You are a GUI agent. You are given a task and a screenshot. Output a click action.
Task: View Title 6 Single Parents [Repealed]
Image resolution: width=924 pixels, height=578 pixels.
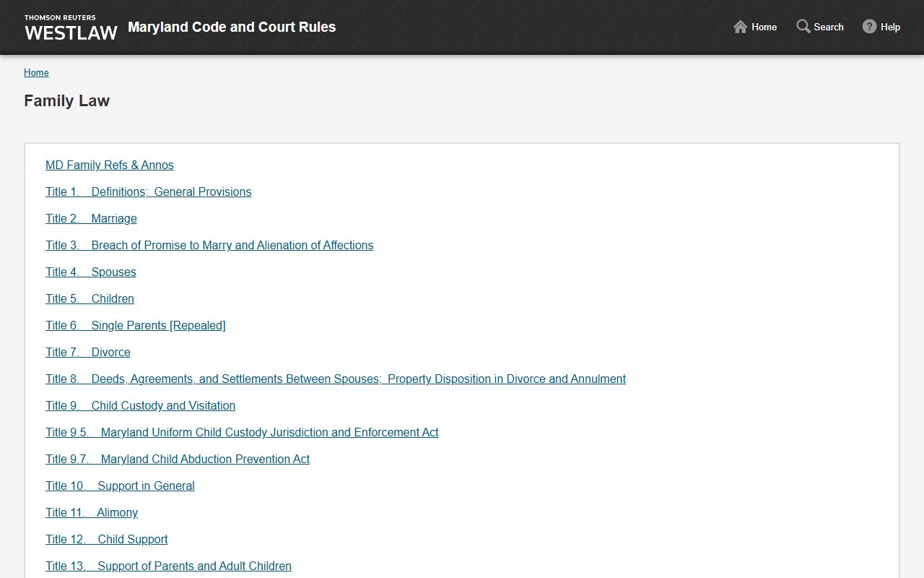pyautogui.click(x=136, y=326)
